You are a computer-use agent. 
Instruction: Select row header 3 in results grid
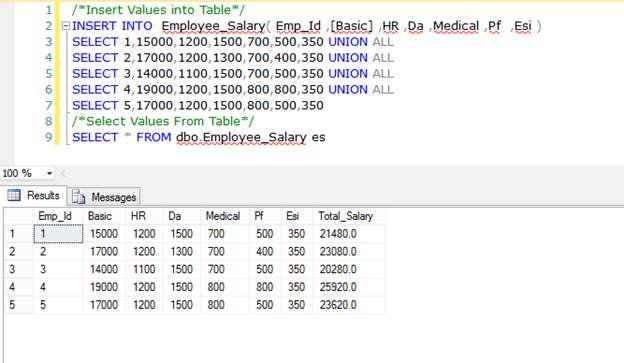18,269
